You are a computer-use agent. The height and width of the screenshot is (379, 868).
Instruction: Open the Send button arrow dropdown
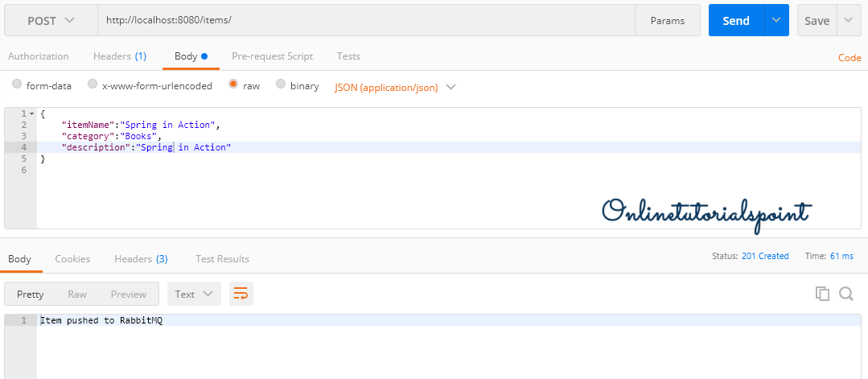(775, 21)
